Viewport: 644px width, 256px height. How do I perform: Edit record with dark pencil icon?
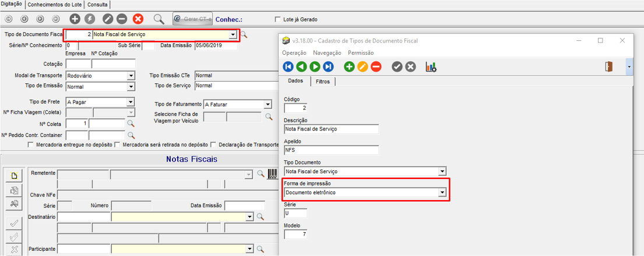(x=108, y=19)
